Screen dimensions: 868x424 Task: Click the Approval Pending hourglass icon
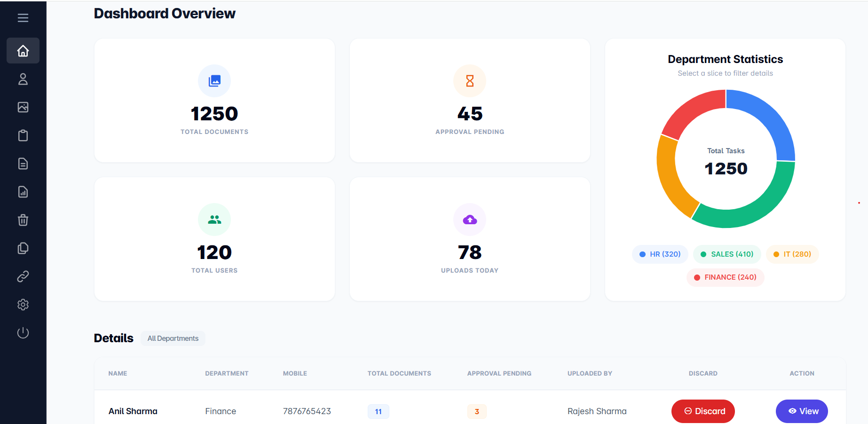point(470,81)
